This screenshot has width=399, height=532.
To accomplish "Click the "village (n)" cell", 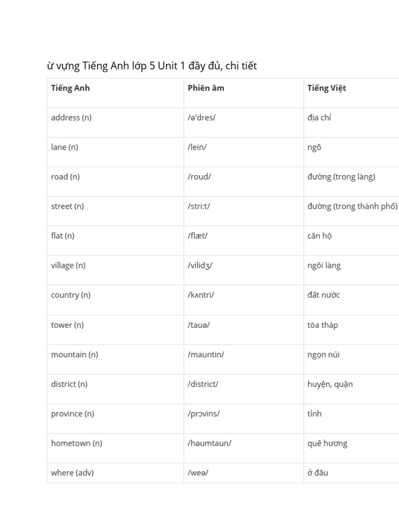I will 68,265.
